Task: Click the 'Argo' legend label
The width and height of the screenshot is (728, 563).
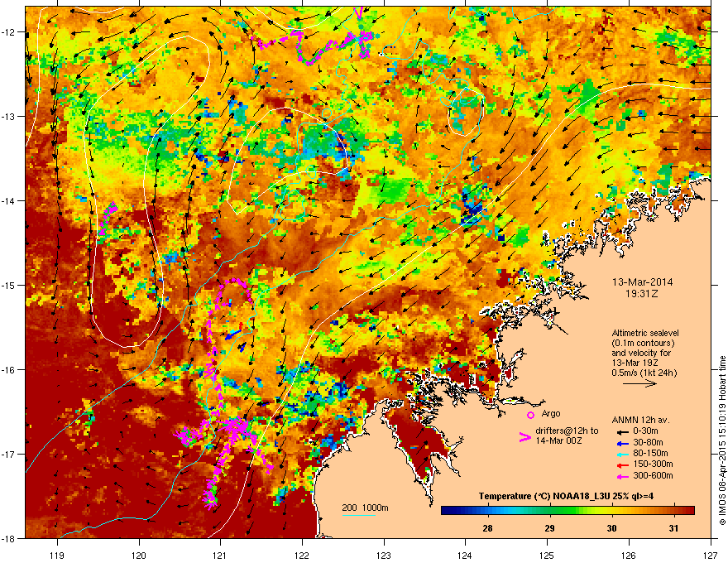Action: pos(551,413)
